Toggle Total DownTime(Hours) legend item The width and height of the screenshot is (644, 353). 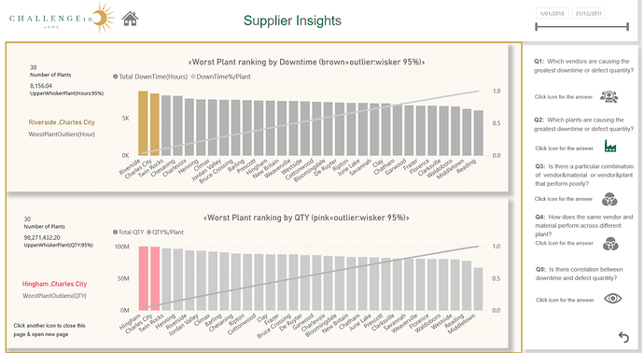click(150, 77)
